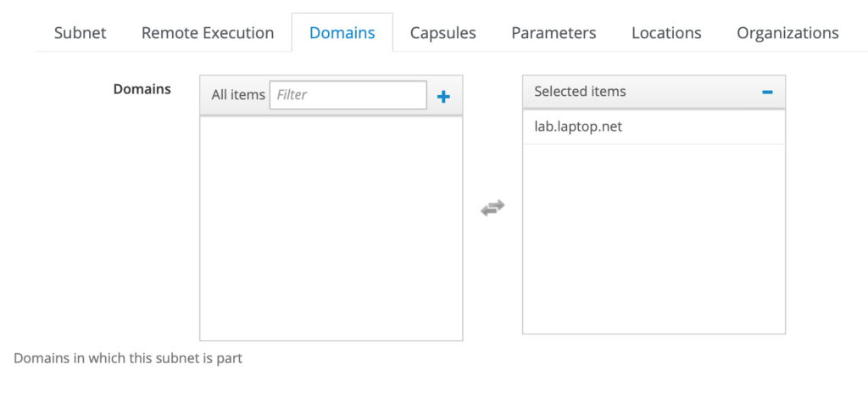Click the All items header label
Screen dimensions: 868x398
coord(238,95)
